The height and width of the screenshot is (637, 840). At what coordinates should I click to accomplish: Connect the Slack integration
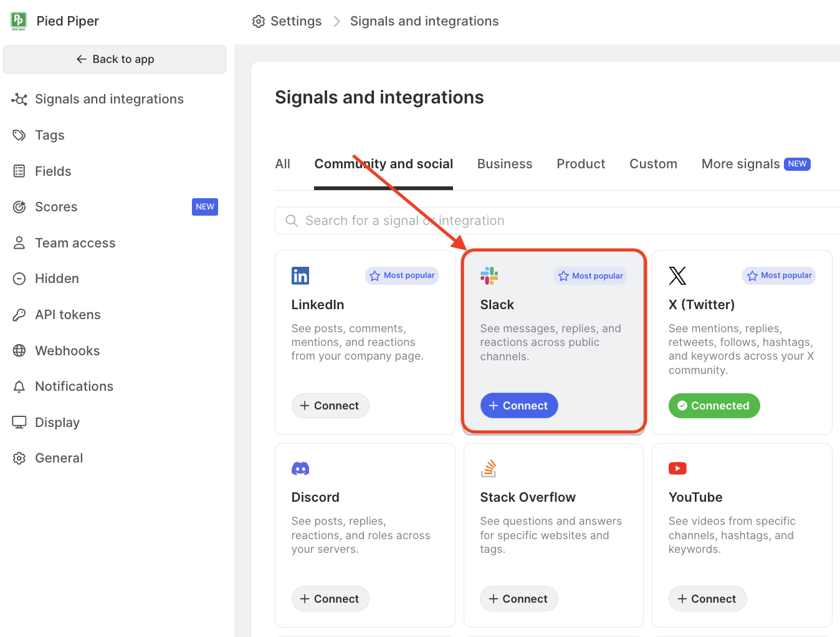pyautogui.click(x=519, y=406)
